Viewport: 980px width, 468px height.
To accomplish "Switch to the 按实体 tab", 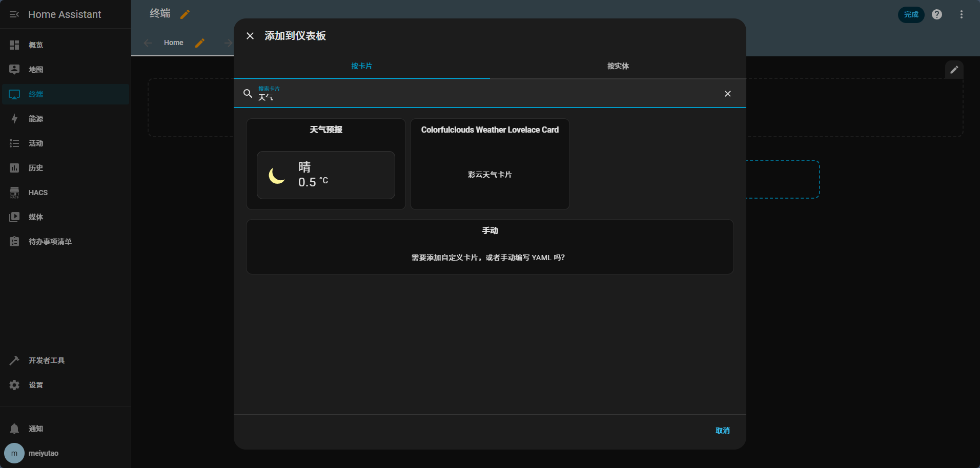I will pos(618,66).
